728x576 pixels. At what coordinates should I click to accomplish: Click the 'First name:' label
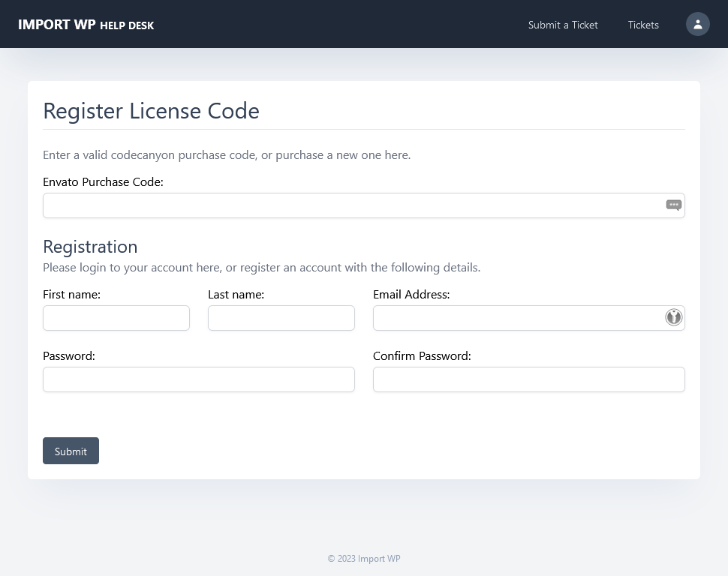pyautogui.click(x=71, y=295)
